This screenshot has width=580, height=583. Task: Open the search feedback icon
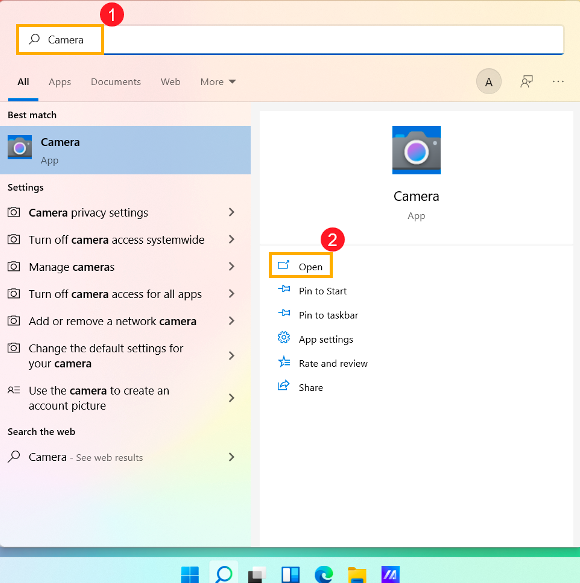pos(526,81)
